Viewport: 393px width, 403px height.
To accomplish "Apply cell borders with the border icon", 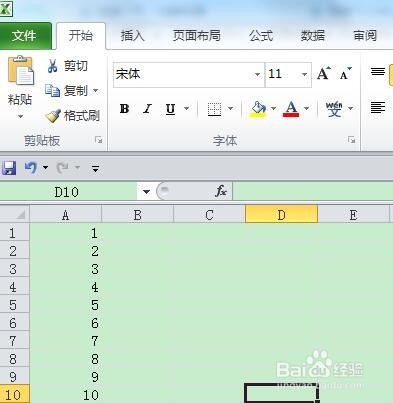I will 214,109.
